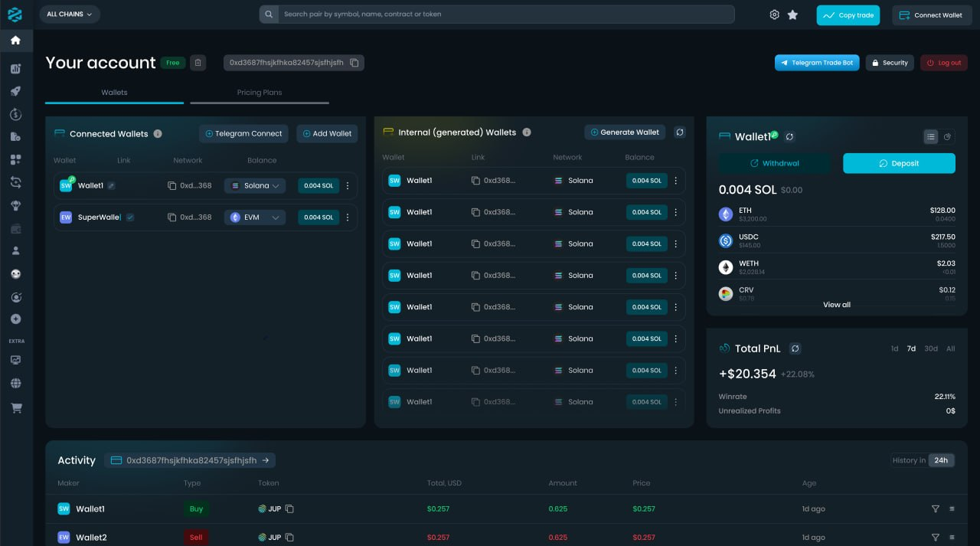Image resolution: width=980 pixels, height=546 pixels.
Task: Click the plus circle icon in sidebar
Action: click(15, 319)
